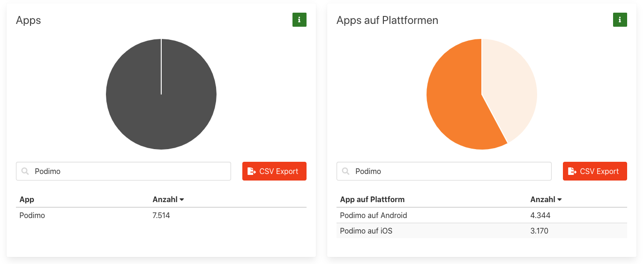Open info icon on Apps auf Plattformen card
Viewport: 644px width, 264px height.
coord(620,20)
